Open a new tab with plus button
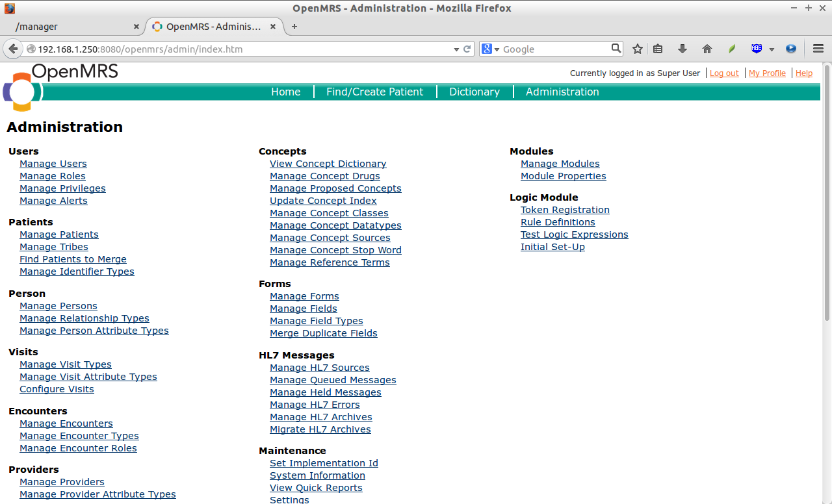The height and width of the screenshot is (504, 832). 294,27
